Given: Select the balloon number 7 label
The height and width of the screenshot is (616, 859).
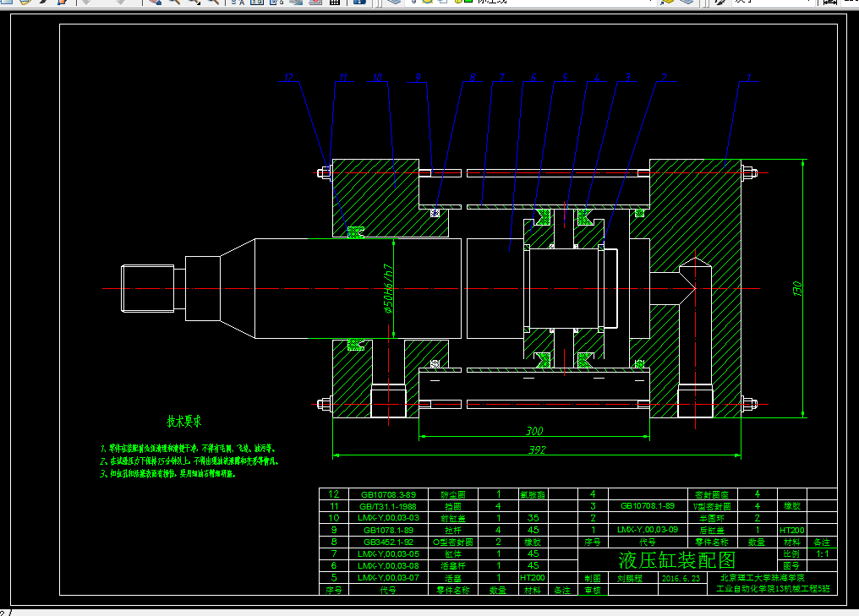Looking at the screenshot, I should 502,77.
